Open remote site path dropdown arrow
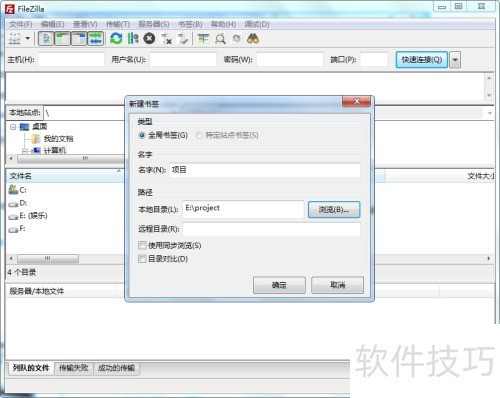The width and height of the screenshot is (500, 398). [490, 113]
